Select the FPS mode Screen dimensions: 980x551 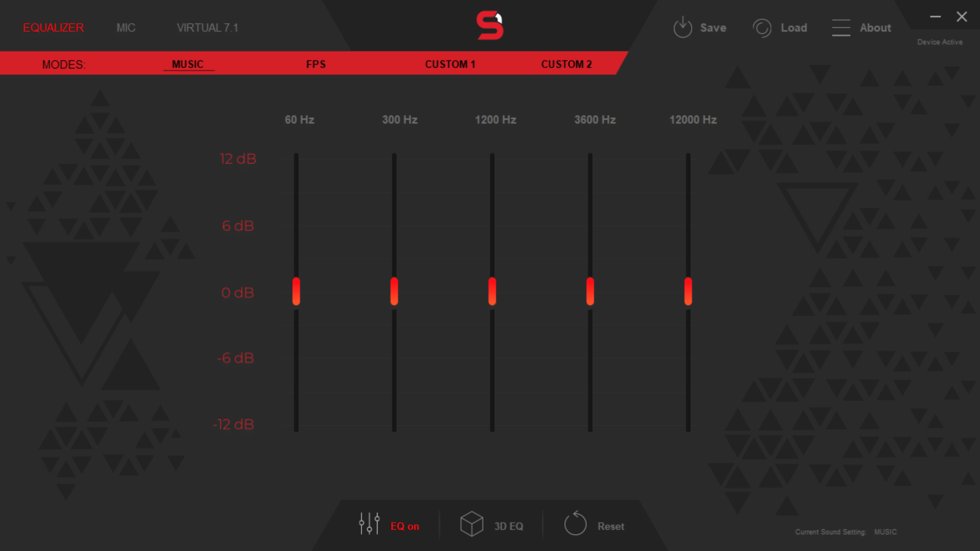pyautogui.click(x=316, y=64)
